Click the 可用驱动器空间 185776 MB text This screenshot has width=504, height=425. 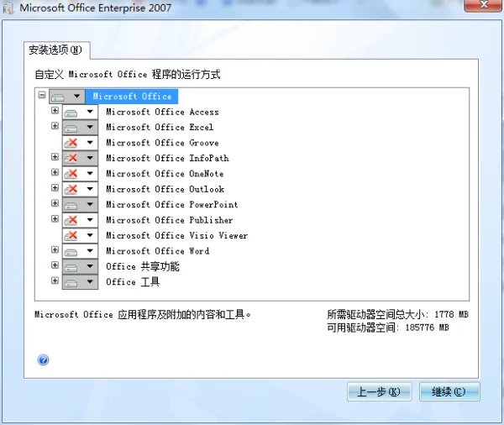388,328
